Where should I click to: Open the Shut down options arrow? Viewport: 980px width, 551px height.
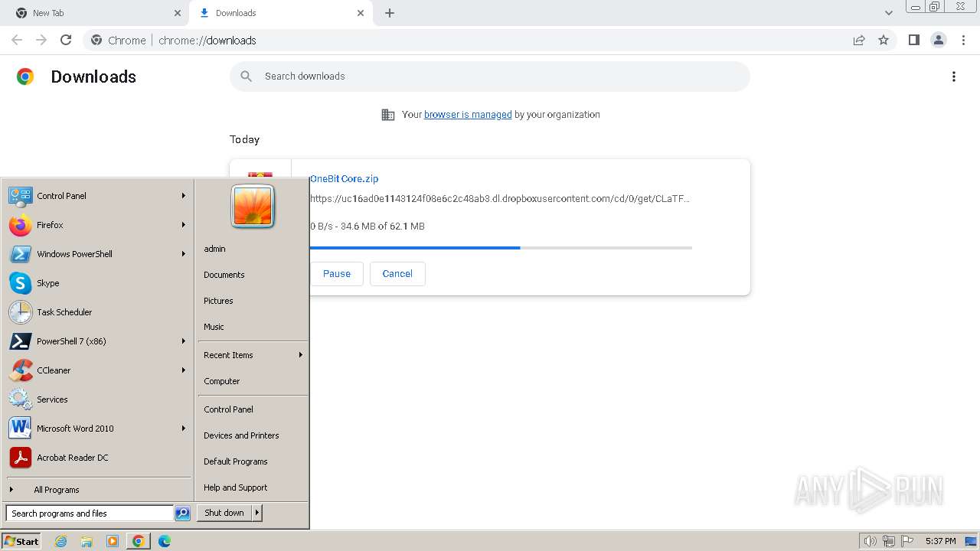(x=257, y=513)
